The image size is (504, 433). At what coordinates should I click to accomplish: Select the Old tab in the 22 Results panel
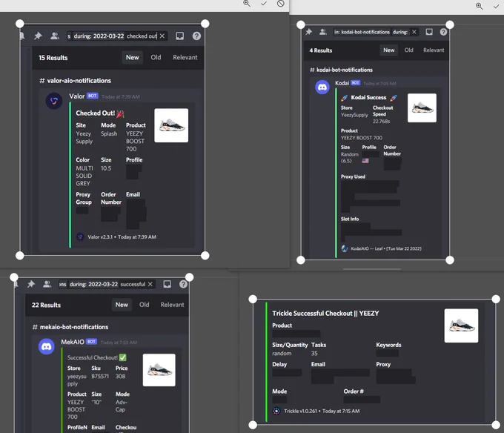point(144,305)
